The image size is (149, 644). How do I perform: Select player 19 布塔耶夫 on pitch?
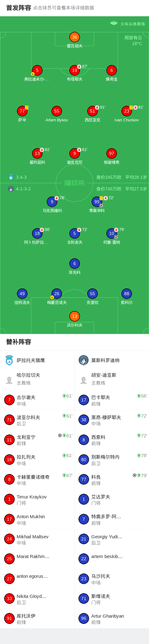(x=75, y=70)
